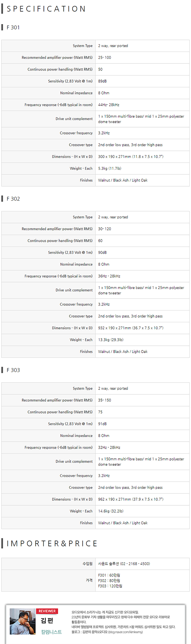
Task: Click the F 302 table heading
Action: click(x=13, y=199)
